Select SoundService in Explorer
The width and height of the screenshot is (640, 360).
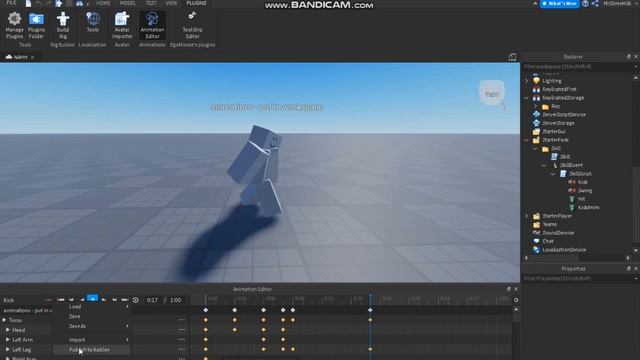pyautogui.click(x=558, y=233)
